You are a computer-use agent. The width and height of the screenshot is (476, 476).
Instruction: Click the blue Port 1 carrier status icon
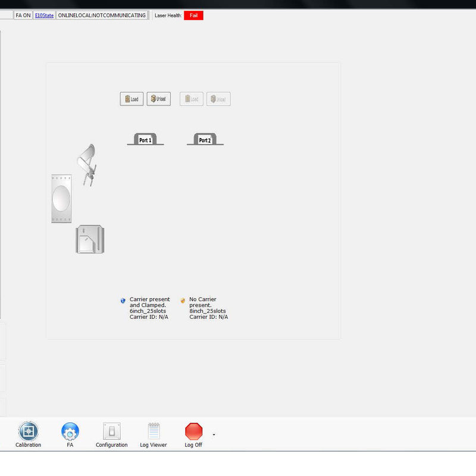123,300
